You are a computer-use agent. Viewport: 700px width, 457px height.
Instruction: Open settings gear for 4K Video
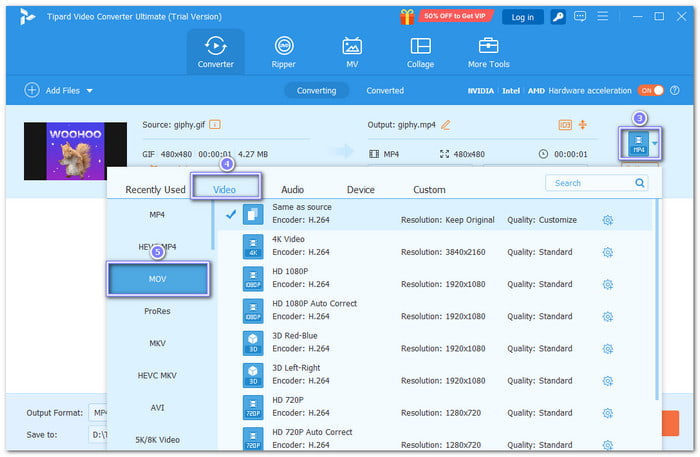pyautogui.click(x=608, y=252)
